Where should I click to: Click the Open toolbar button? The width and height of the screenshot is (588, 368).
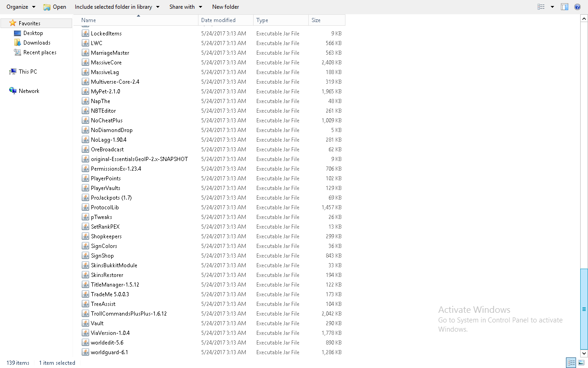click(x=55, y=7)
